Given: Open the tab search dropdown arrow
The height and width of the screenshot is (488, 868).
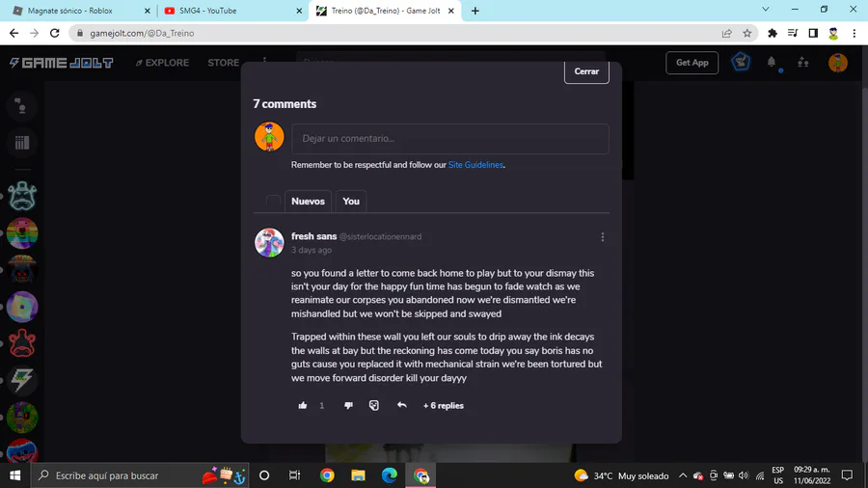Looking at the screenshot, I should coord(766,10).
